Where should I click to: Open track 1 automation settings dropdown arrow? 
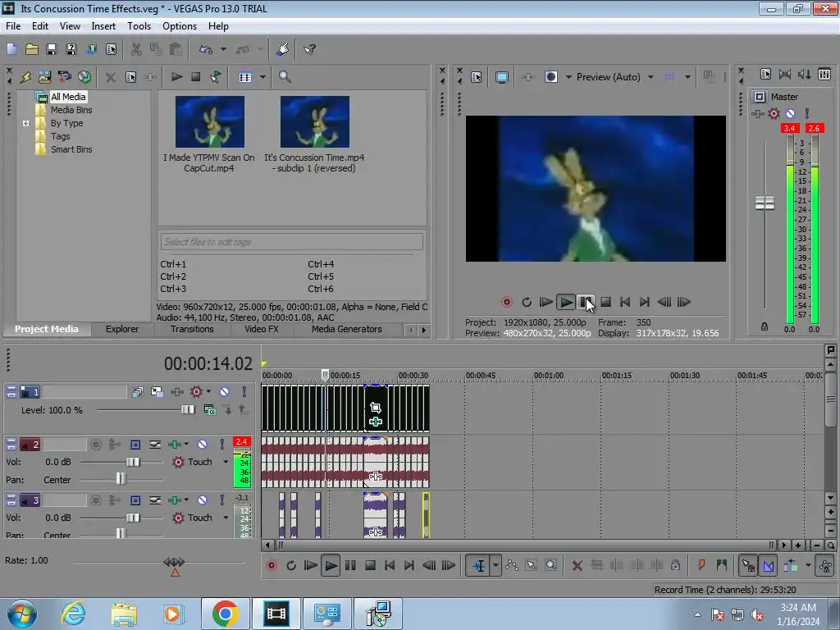click(x=208, y=391)
